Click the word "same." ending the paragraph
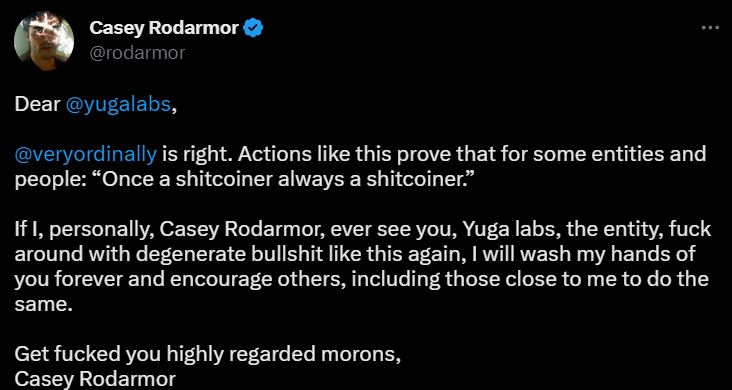Viewport: 732px width, 390px height. coord(44,305)
